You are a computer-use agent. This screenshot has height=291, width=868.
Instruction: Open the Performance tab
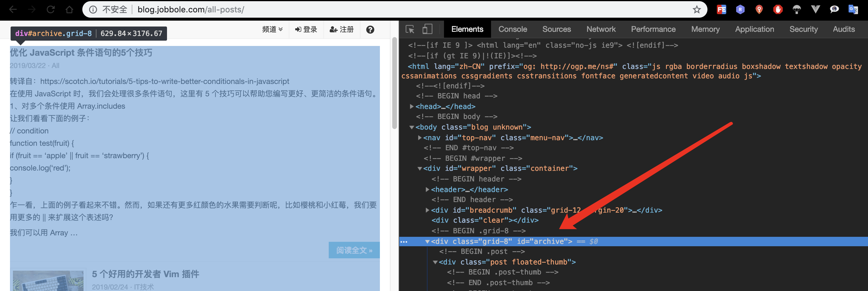[653, 29]
